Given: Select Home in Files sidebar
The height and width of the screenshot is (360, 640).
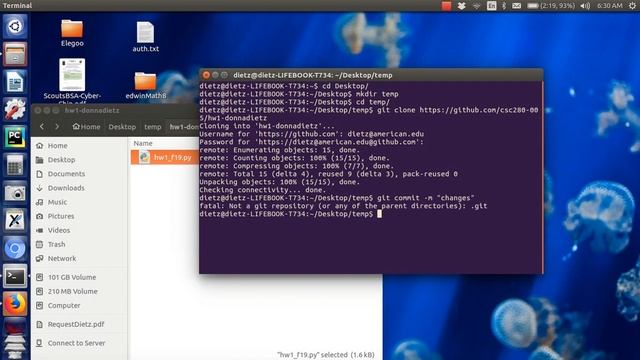Looking at the screenshot, I should [x=80, y=146].
